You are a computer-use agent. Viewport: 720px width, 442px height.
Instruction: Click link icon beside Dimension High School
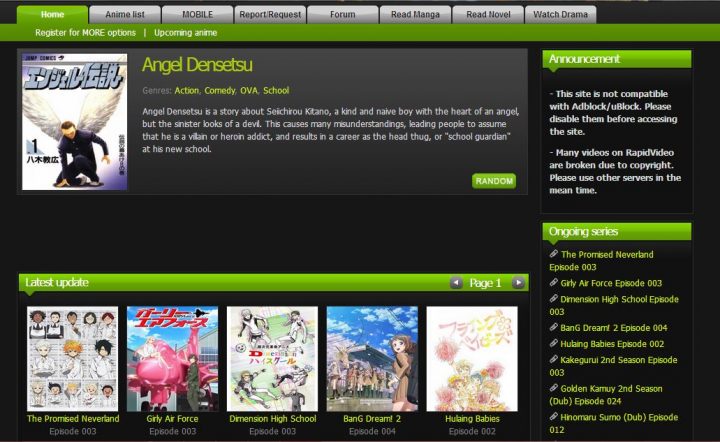(554, 299)
